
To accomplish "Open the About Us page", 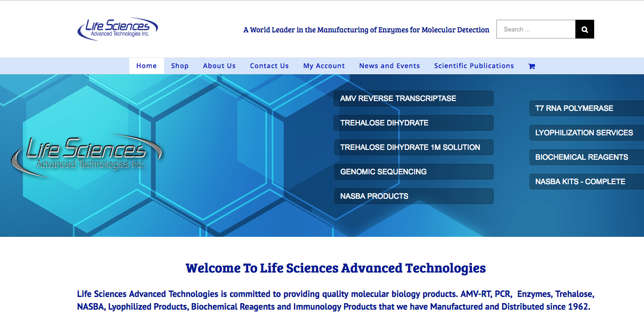I will pyautogui.click(x=220, y=66).
